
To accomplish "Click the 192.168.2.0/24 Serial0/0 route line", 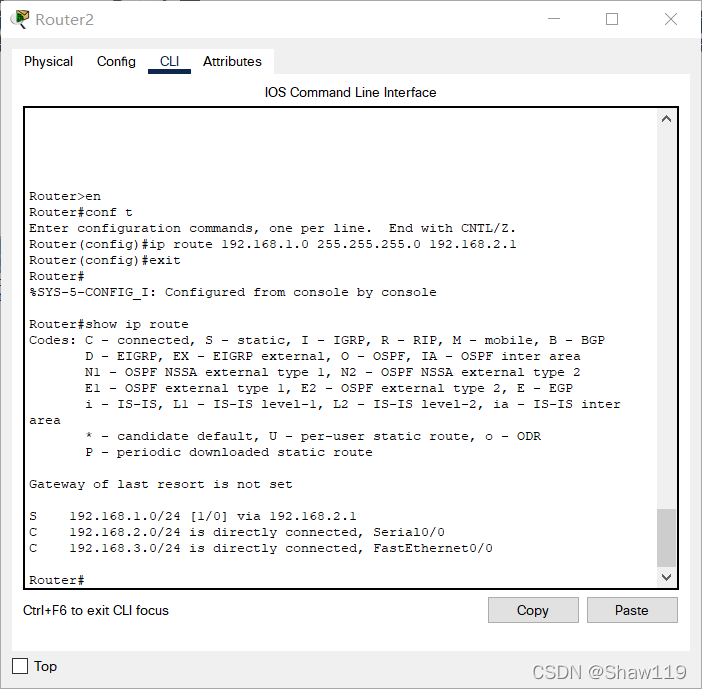I will [x=237, y=532].
